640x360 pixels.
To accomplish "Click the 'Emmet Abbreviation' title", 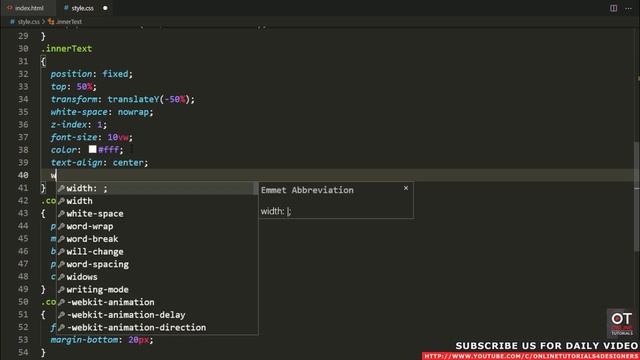I will point(307,190).
